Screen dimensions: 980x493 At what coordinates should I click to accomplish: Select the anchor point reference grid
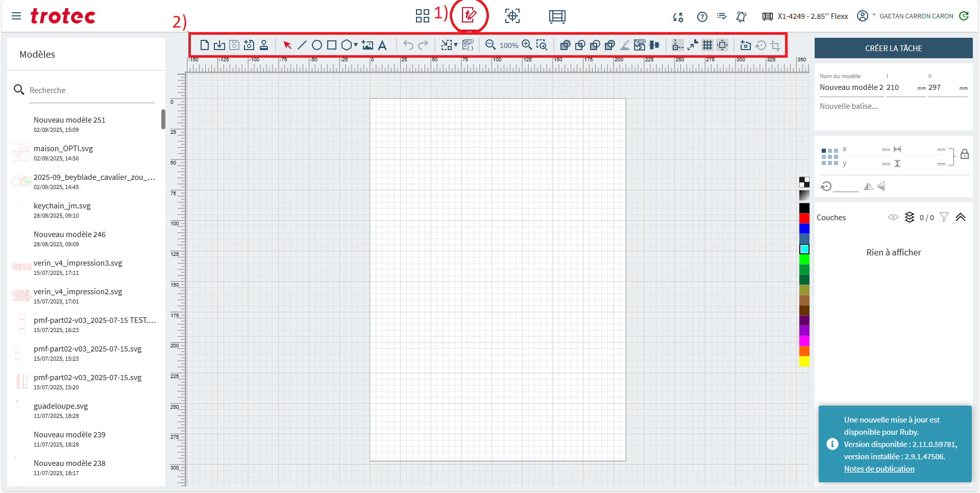tap(829, 157)
